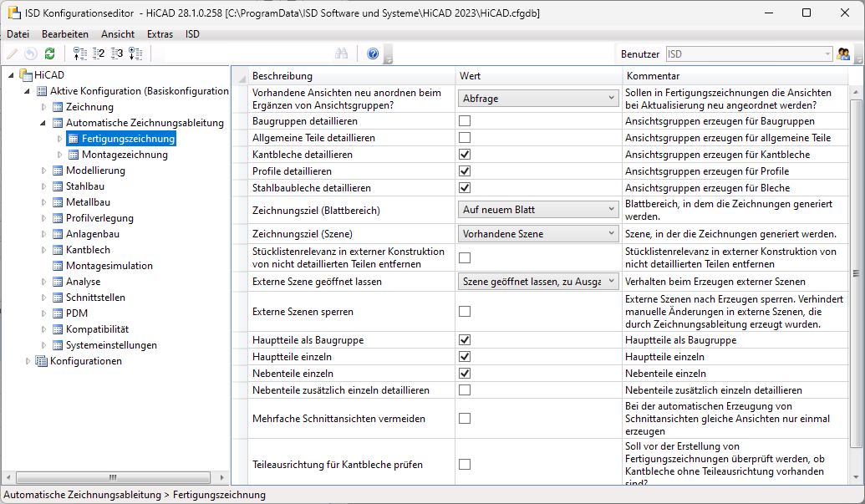Image resolution: width=865 pixels, height=504 pixels.
Task: Expand the Stahlbau tree node
Action: (x=44, y=186)
